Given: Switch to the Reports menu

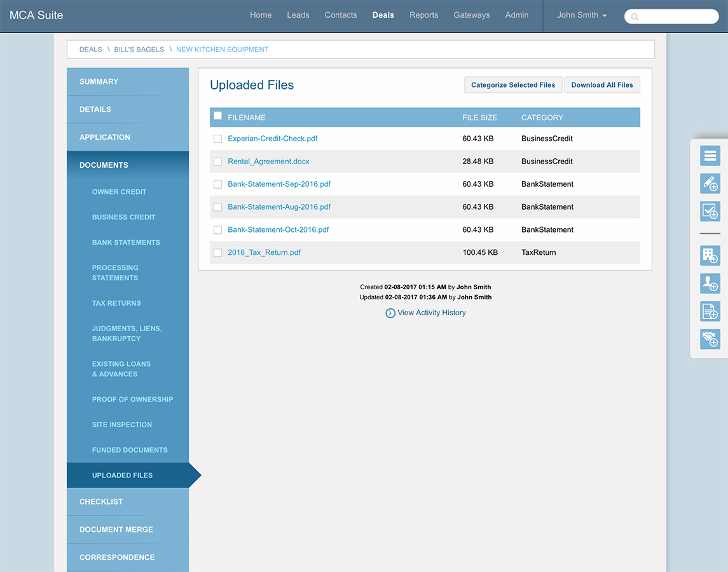Looking at the screenshot, I should point(423,15).
